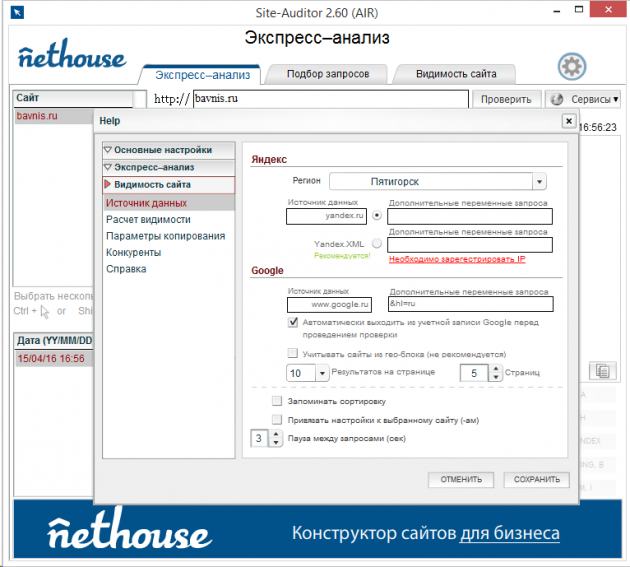Uncheck automatic Google account logout checkbox
Screen dimensions: 630x567
(293, 323)
